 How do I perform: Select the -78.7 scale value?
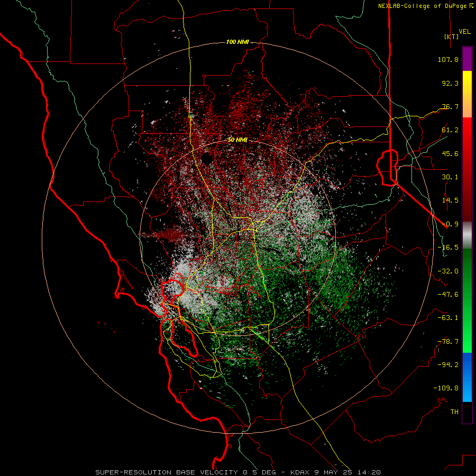(x=448, y=342)
